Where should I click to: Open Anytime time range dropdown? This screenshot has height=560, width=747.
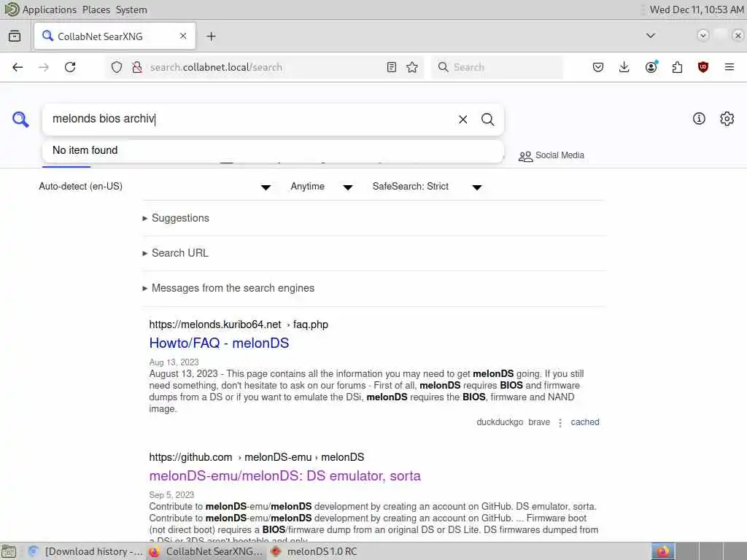(322, 187)
